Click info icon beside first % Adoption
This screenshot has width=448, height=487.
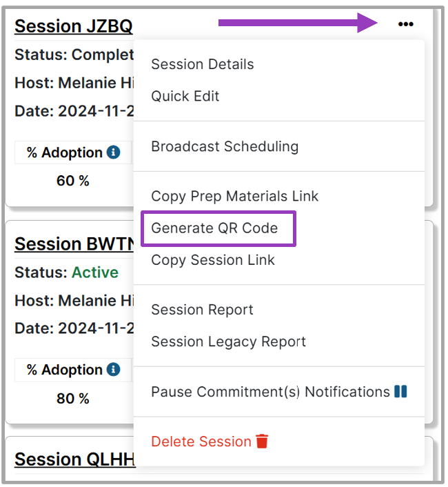click(x=114, y=152)
